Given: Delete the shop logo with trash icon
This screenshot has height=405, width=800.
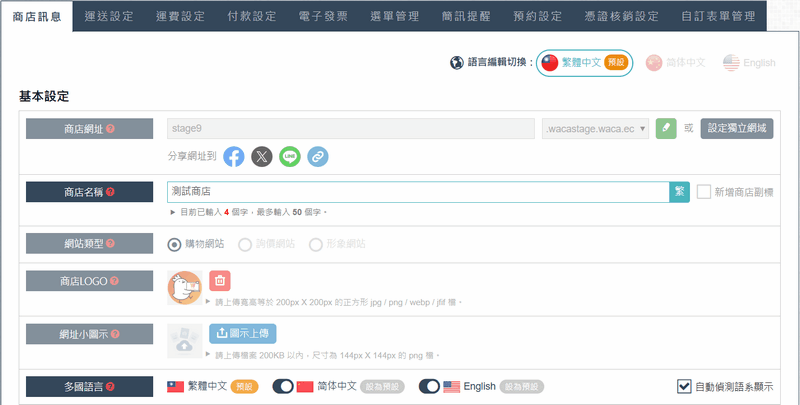Looking at the screenshot, I should tap(220, 282).
